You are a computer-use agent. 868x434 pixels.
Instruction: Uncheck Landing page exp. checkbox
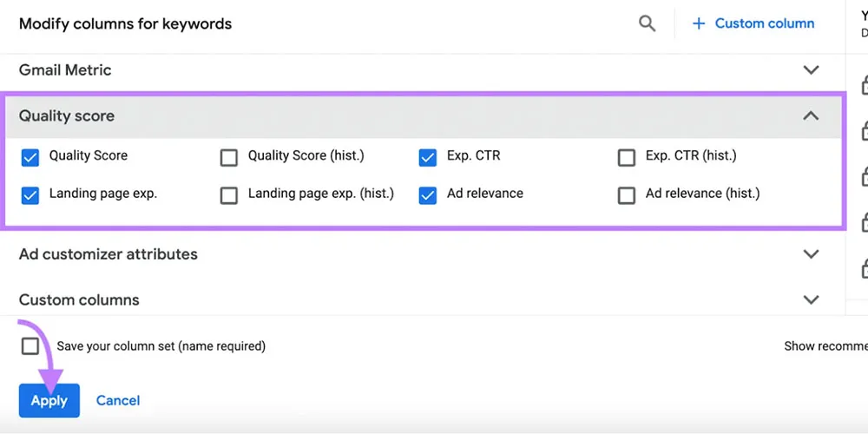(30, 195)
